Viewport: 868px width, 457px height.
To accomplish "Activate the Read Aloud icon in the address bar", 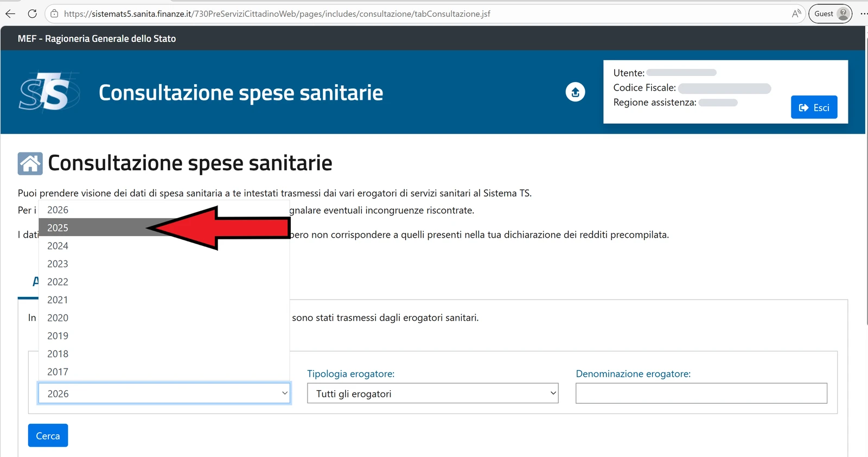I will pos(796,14).
